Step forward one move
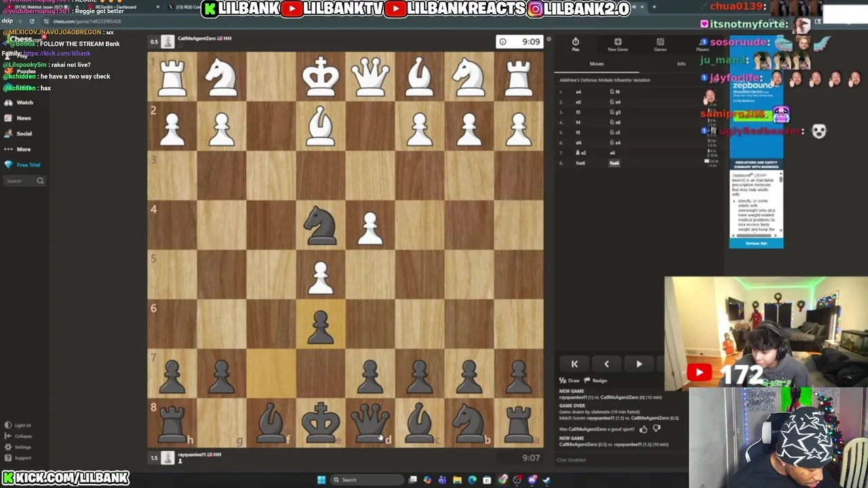The width and height of the screenshot is (868, 488). pos(639,364)
